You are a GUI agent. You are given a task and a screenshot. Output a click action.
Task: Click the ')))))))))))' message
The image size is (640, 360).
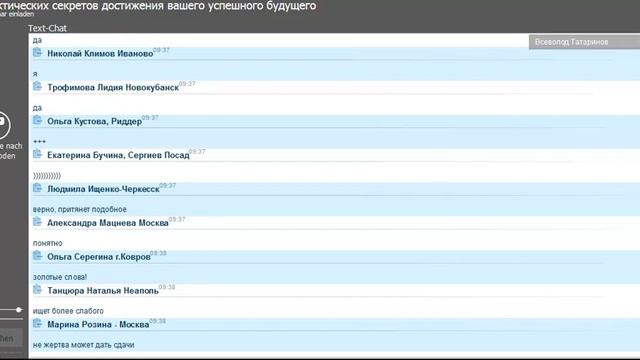click(47, 176)
